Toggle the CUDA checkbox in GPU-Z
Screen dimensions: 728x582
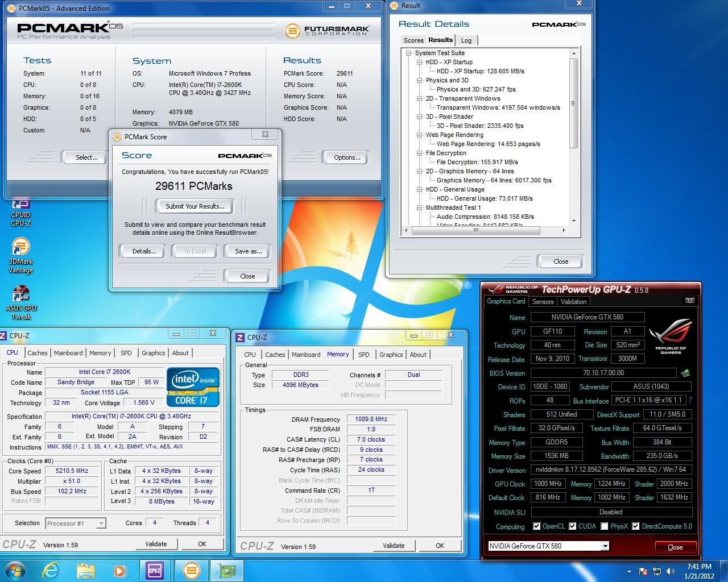point(572,526)
